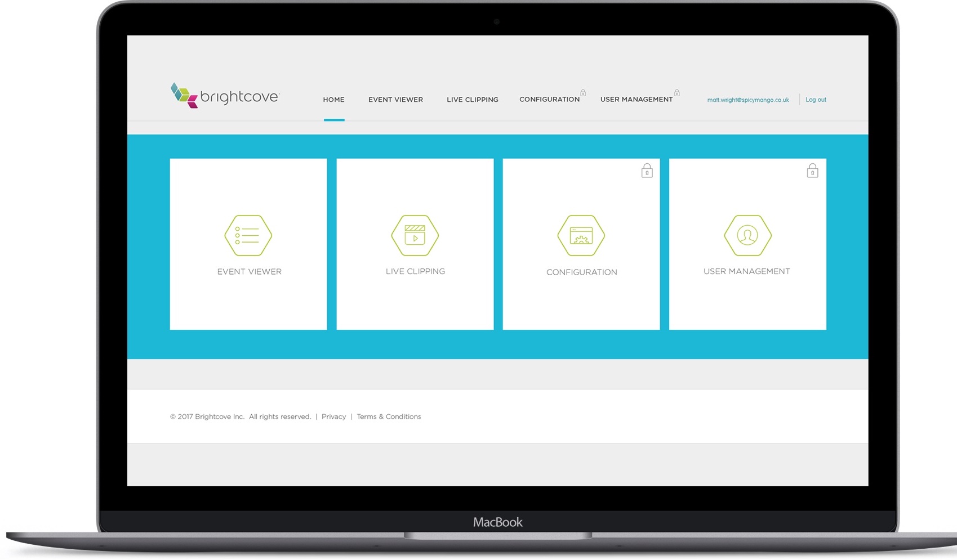
Task: Click the Brightcove logo
Action: click(x=224, y=96)
